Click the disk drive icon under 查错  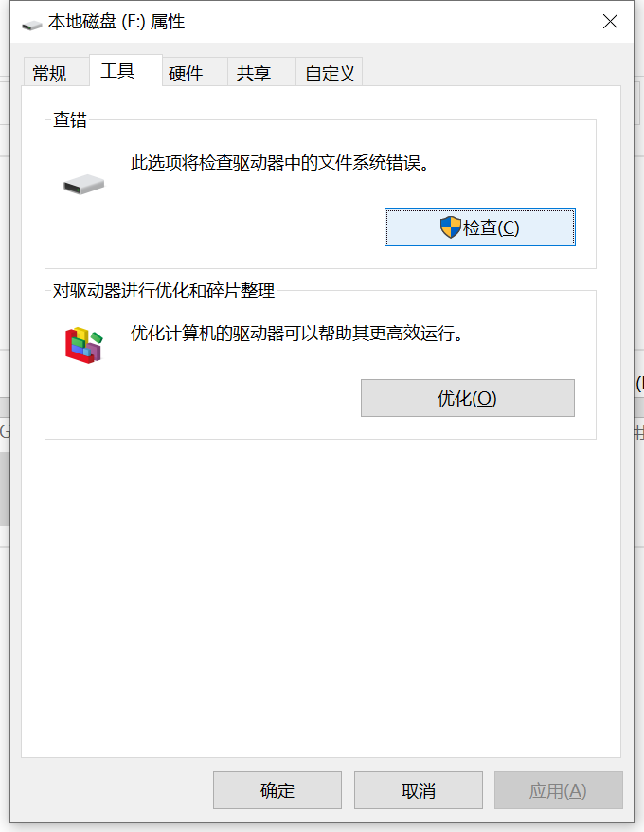coord(84,185)
